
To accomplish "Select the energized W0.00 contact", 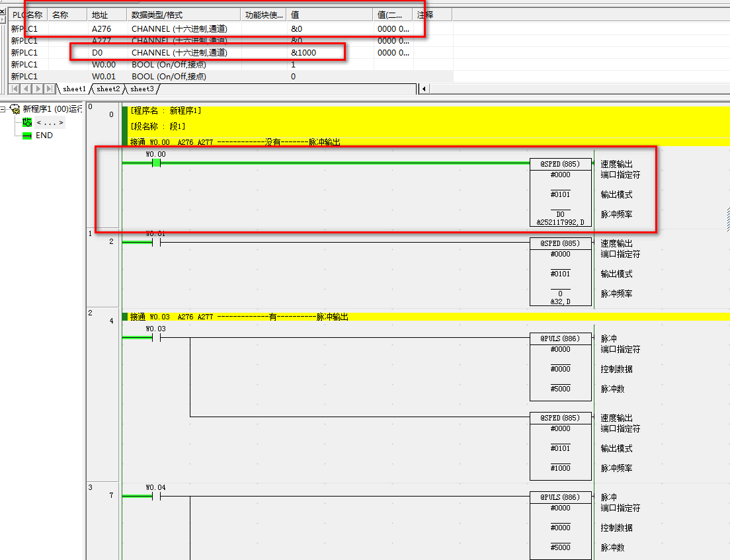I will [156, 163].
